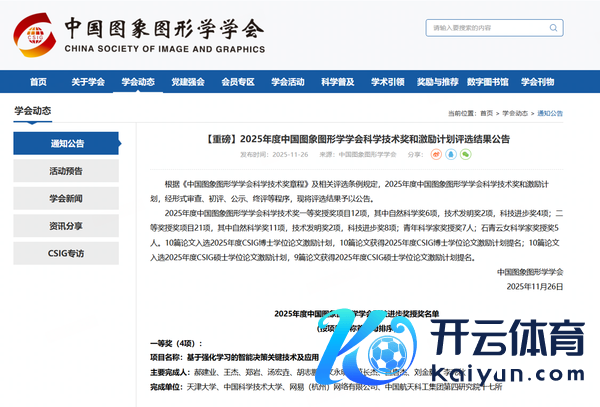This screenshot has height=407, width=600.
Task: Open 学会刊物 in the navigation bar
Action: point(538,82)
